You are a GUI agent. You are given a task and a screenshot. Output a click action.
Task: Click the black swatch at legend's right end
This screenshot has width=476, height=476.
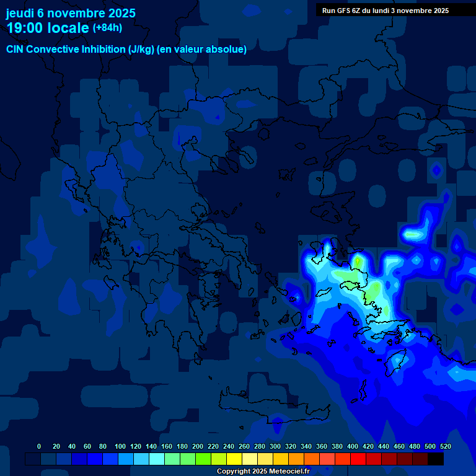point(436,459)
